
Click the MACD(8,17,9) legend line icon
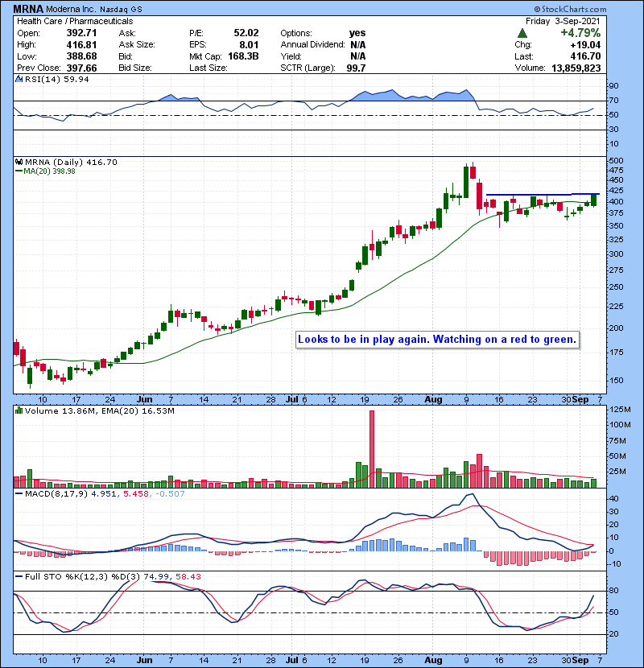(18, 492)
